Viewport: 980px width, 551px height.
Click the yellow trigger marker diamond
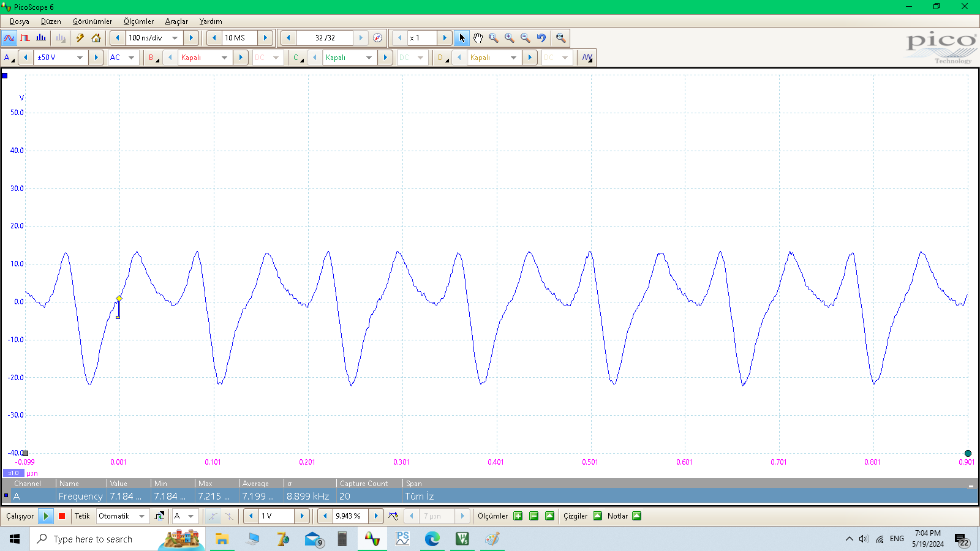point(119,299)
